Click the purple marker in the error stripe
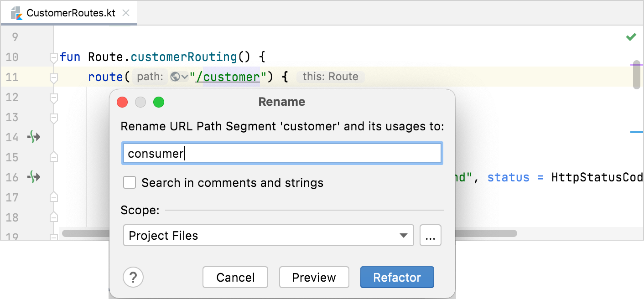644x299 pixels. (x=637, y=65)
